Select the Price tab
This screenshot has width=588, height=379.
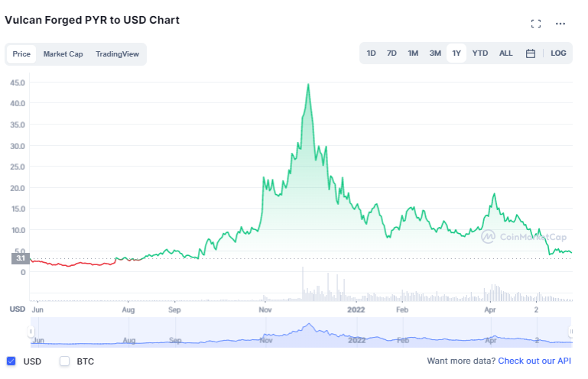(21, 54)
